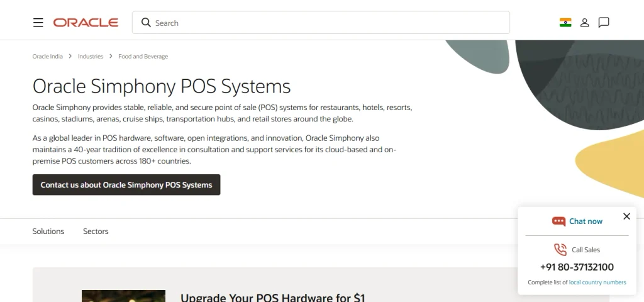
Task: Open the user account icon
Action: tap(584, 23)
